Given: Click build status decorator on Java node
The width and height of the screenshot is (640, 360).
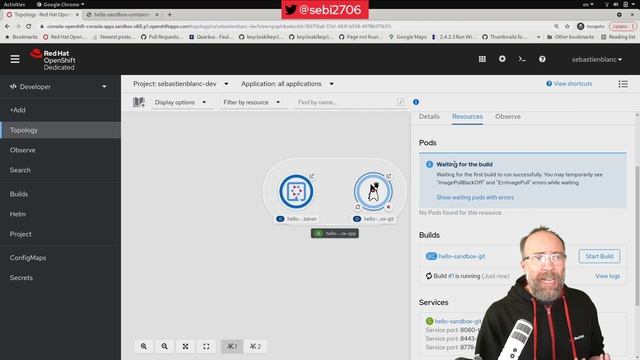Looking at the screenshot, I should click(358, 207).
